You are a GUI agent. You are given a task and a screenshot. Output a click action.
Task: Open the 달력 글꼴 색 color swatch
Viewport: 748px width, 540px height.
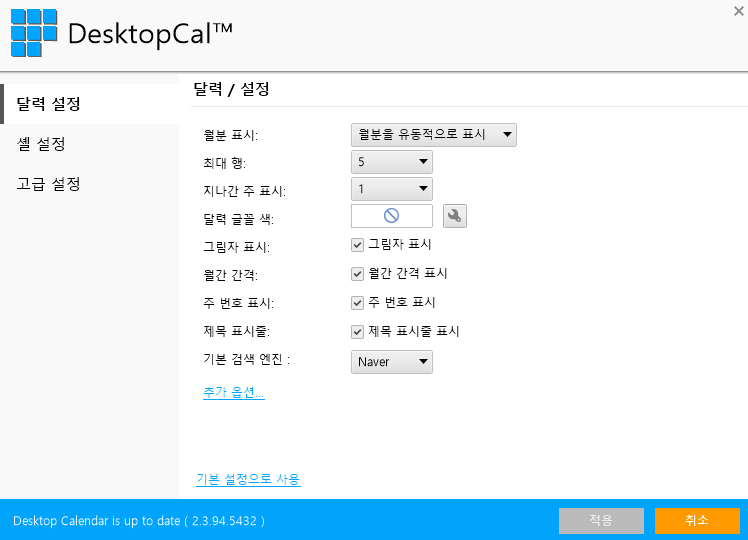pos(392,216)
